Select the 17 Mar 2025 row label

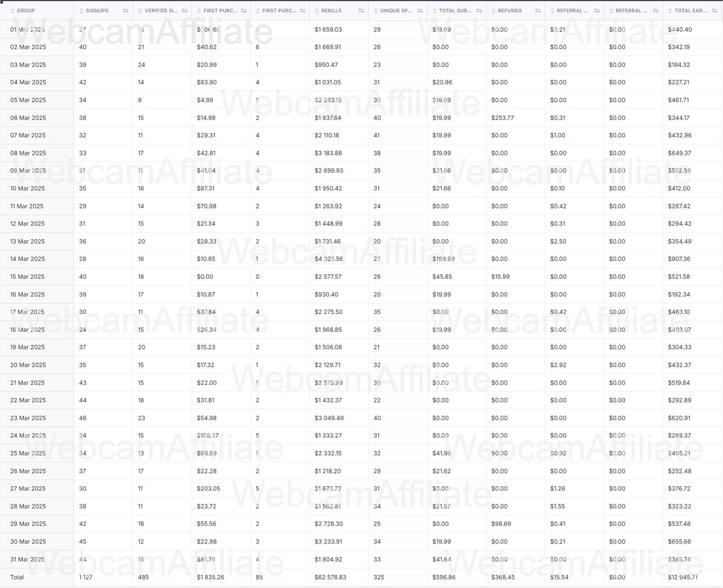[27, 312]
